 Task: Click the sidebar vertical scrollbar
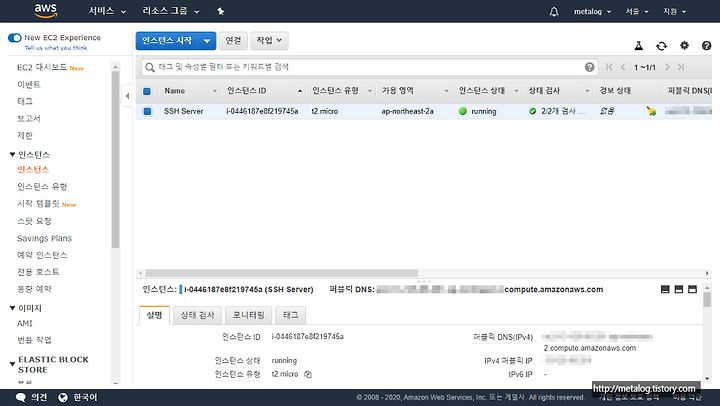(x=115, y=159)
